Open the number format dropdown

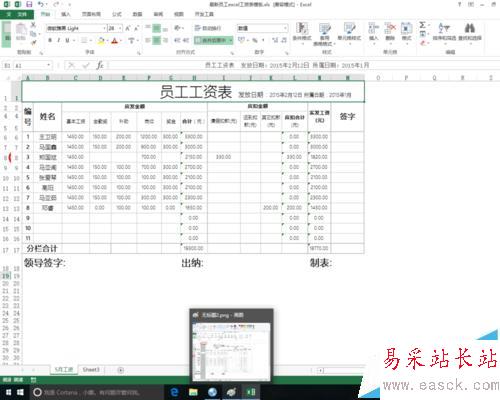(285, 28)
